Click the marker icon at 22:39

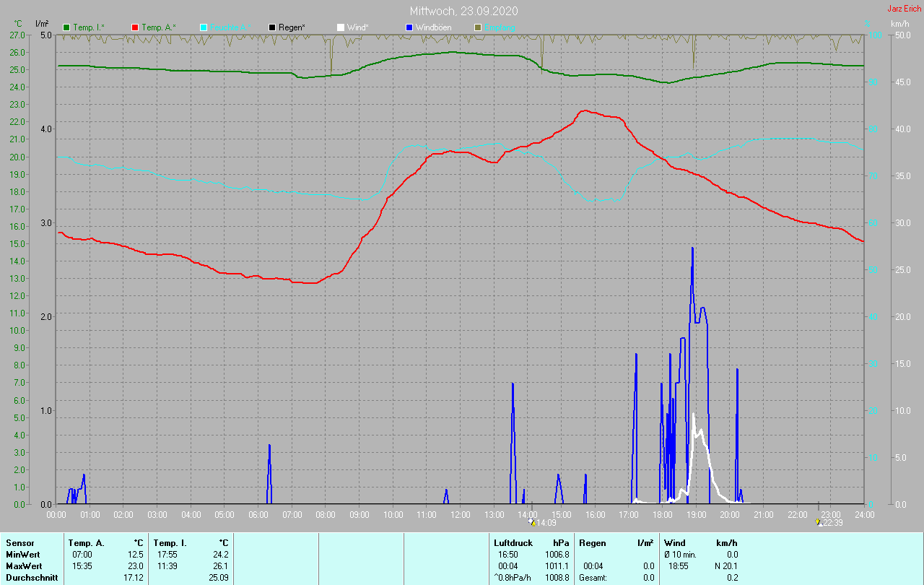[x=817, y=522]
